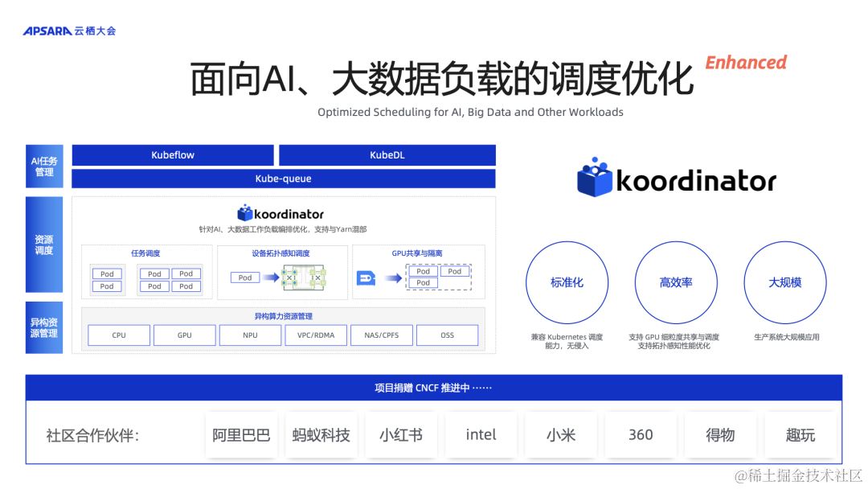
Task: Click the small koordinator logo inside the diagram
Action: pos(280,213)
